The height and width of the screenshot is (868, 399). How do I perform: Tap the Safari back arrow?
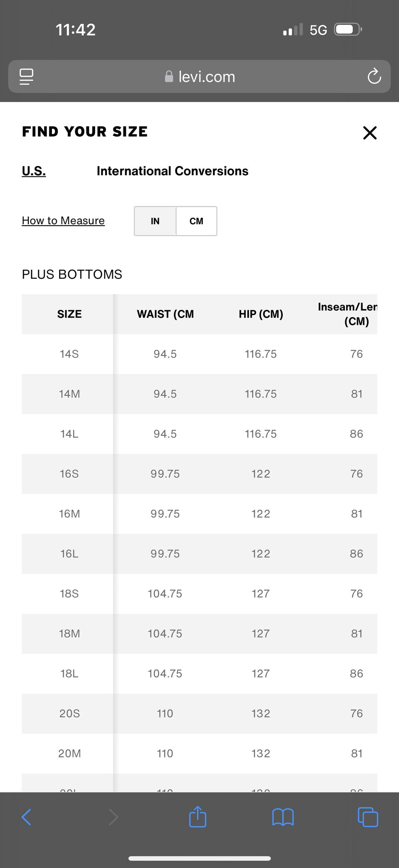(26, 817)
